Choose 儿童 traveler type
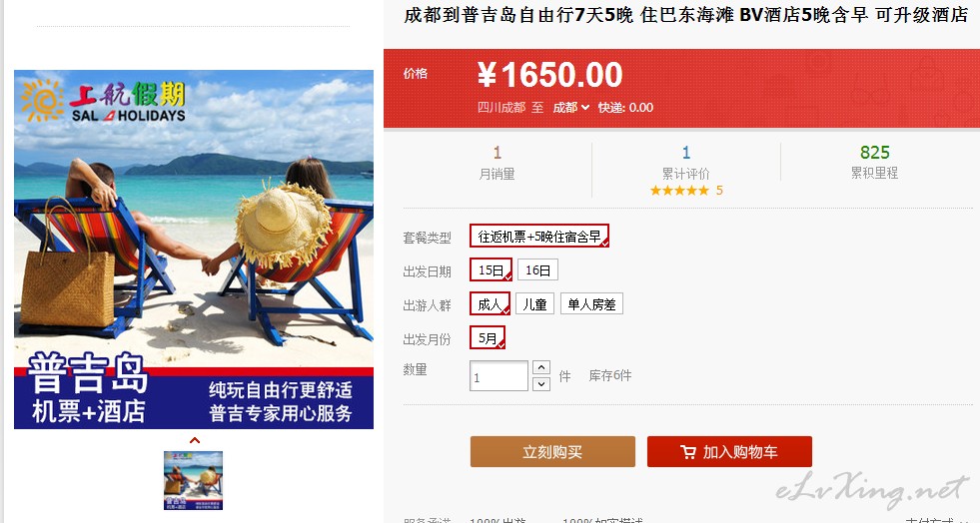The width and height of the screenshot is (980, 523). 534,304
